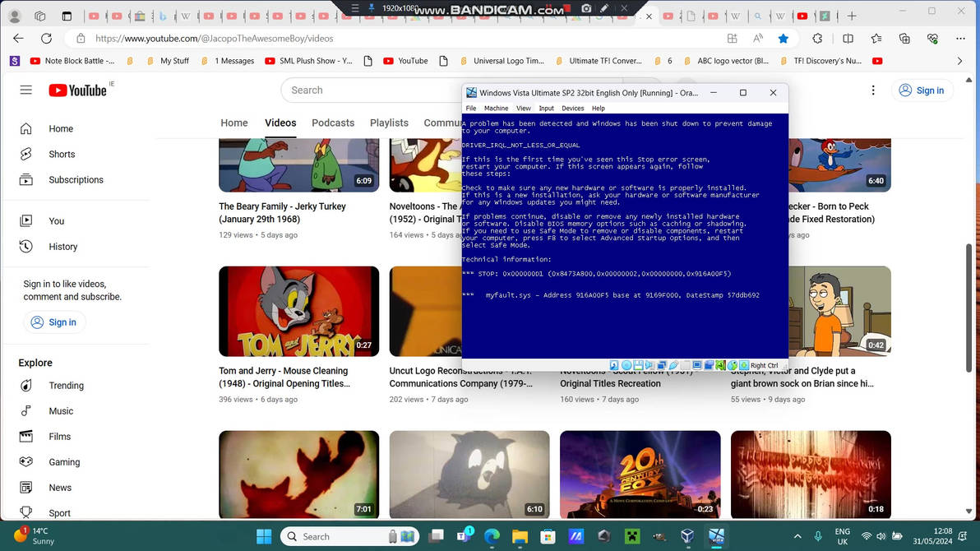Expand hidden icons in the system tray

[797, 536]
